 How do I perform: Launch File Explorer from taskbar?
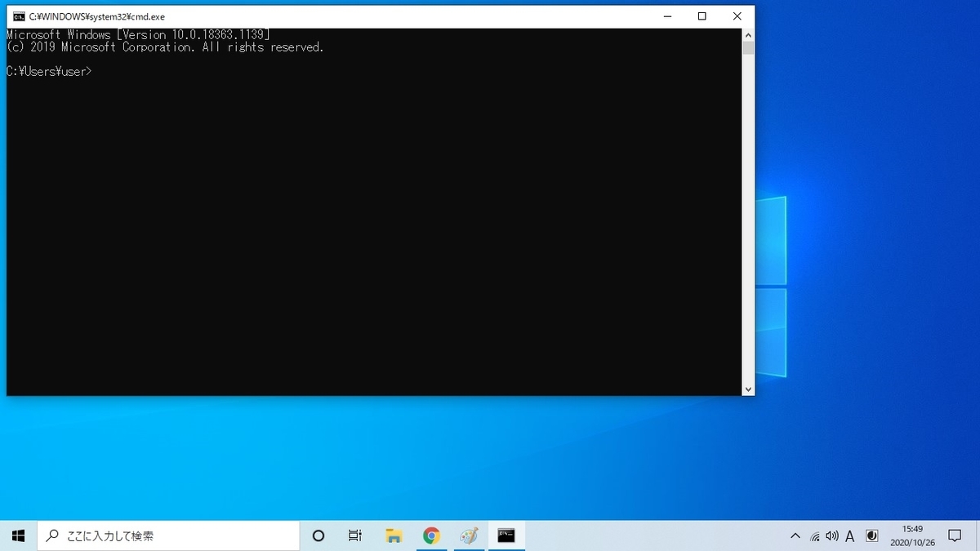394,535
